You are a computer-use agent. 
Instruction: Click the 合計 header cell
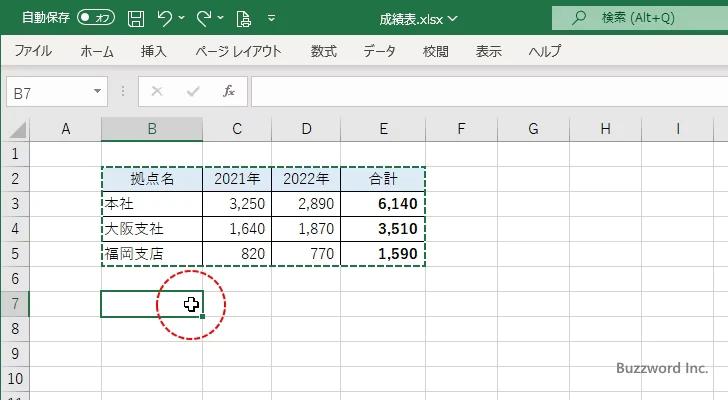coord(383,179)
